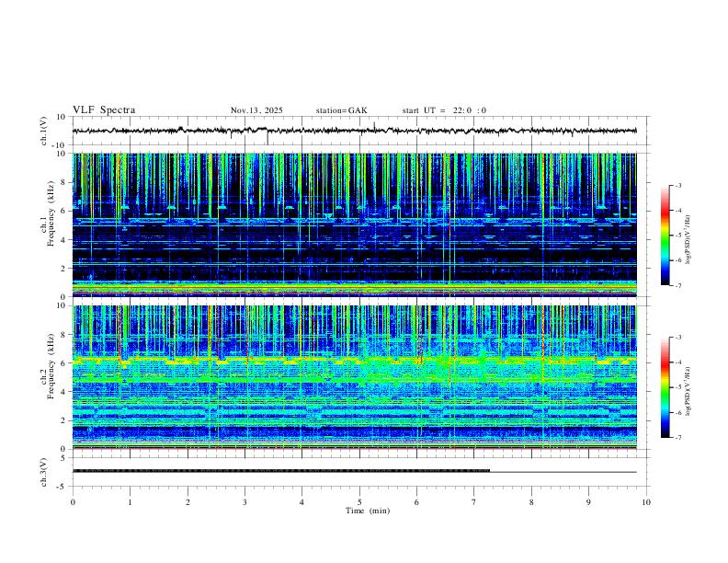Click the 'ch.2 Frequency (kHz)' axis label
This screenshot has width=728, height=563.
click(47, 366)
